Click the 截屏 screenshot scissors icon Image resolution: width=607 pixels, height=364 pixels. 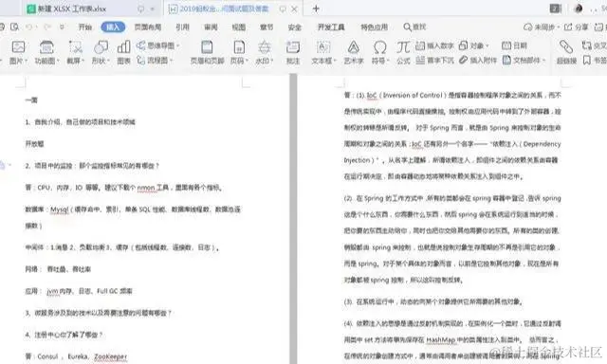pyautogui.click(x=76, y=47)
